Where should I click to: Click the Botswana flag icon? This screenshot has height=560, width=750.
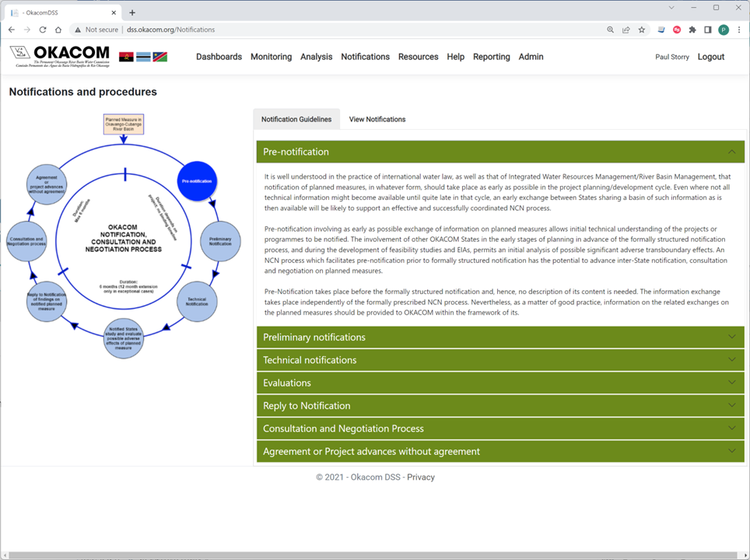[x=143, y=57]
